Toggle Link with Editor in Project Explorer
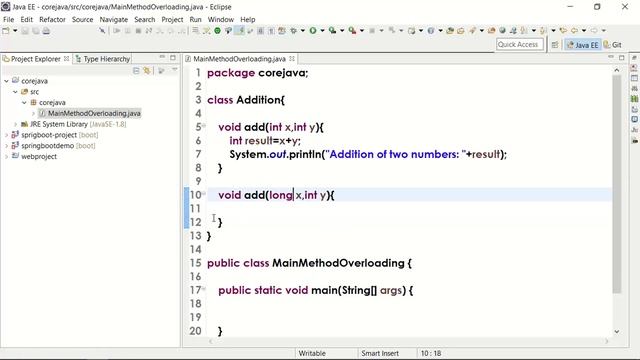The image size is (640, 360). 147,71
